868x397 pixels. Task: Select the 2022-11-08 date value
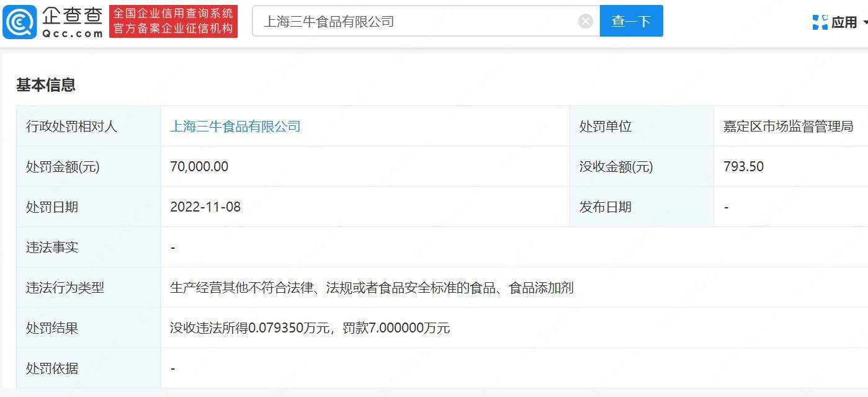(205, 207)
